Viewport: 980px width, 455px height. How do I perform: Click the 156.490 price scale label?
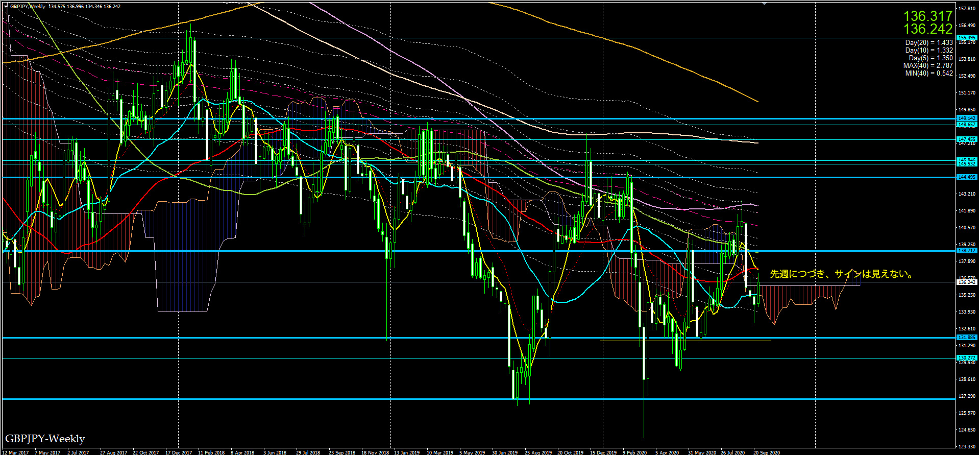click(967, 26)
